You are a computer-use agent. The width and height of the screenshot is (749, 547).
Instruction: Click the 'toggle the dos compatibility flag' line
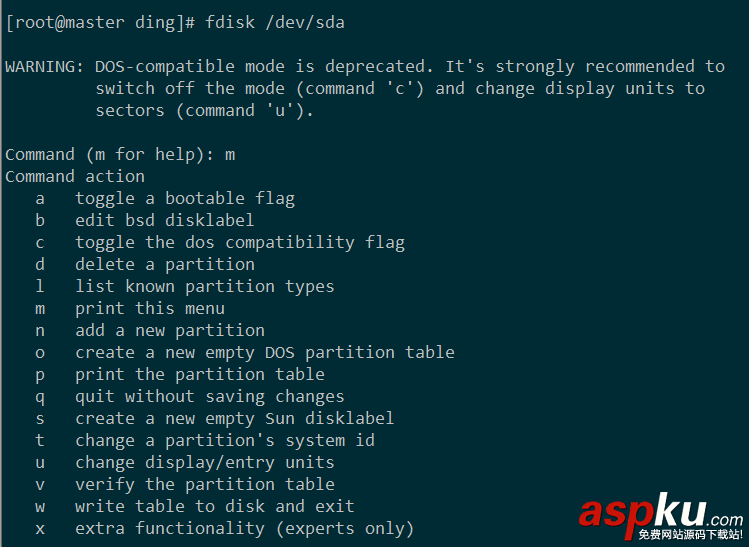point(240,242)
